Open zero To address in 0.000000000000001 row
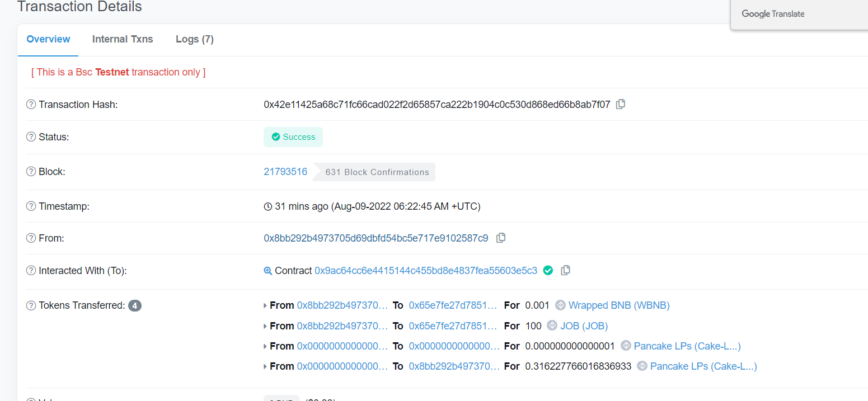 tap(454, 346)
